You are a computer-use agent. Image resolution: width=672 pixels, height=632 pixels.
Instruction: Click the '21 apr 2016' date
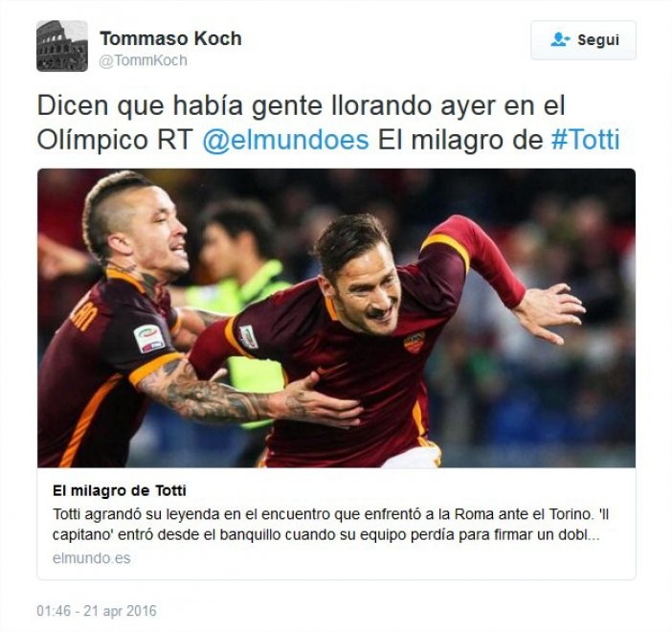point(120,611)
